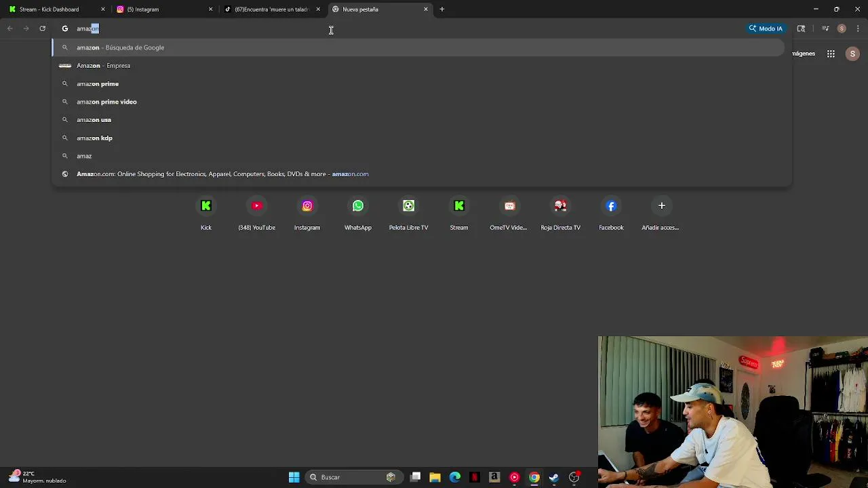Open the OmeTV Video shortcut tile
868x488 pixels.
pos(509,213)
